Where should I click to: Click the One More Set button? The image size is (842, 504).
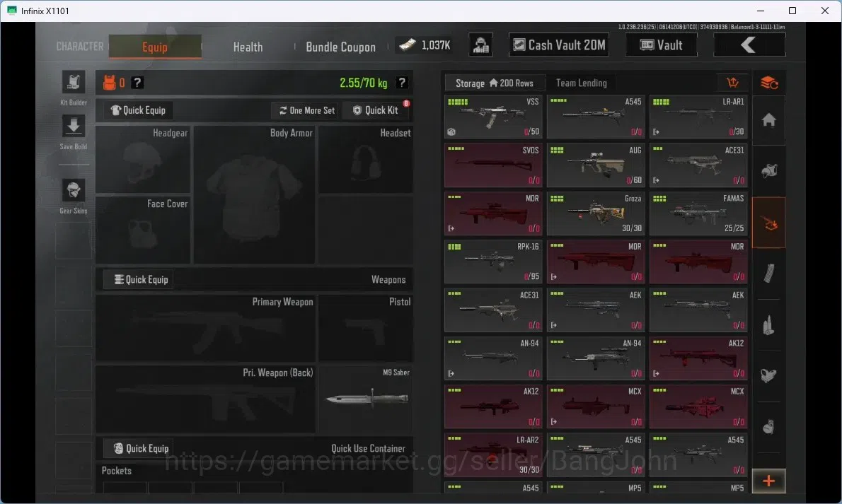click(x=306, y=110)
